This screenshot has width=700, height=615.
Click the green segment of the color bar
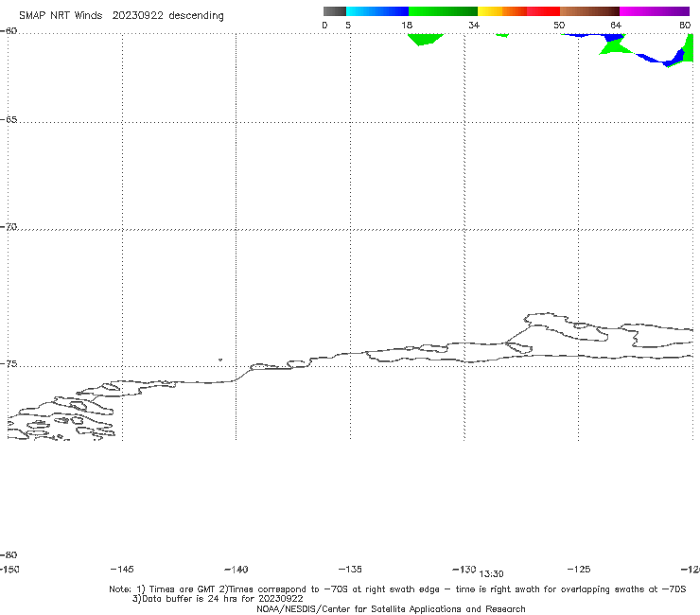tap(443, 11)
